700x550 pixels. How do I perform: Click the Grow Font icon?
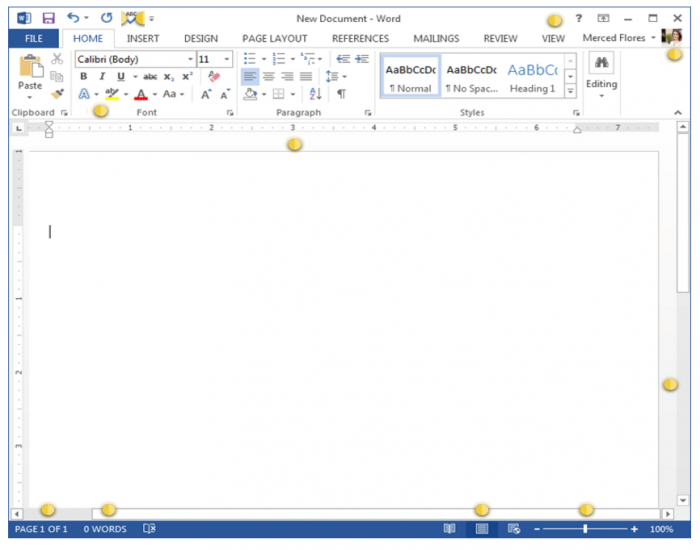[206, 94]
